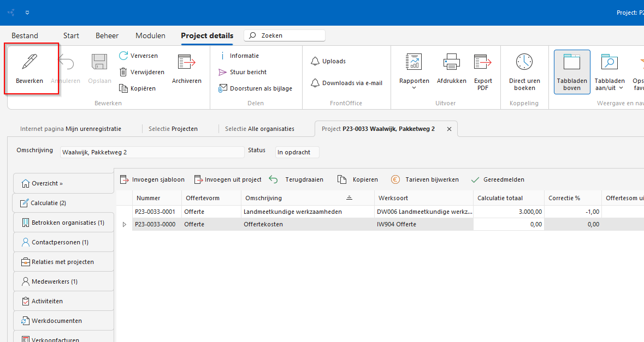Select the Project details ribbon tab
Image resolution: width=644 pixels, height=342 pixels.
click(x=207, y=35)
